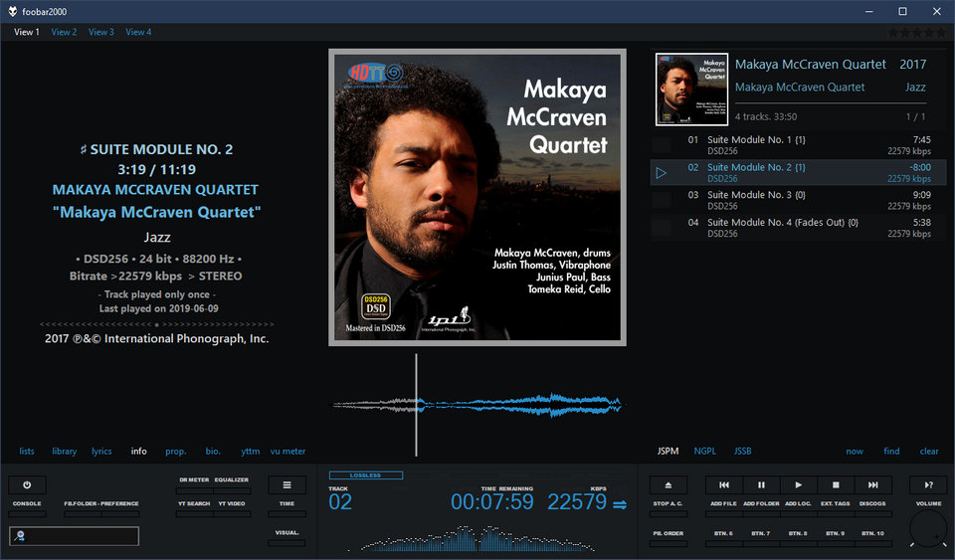Stop playback with the square stop button

tap(836, 485)
